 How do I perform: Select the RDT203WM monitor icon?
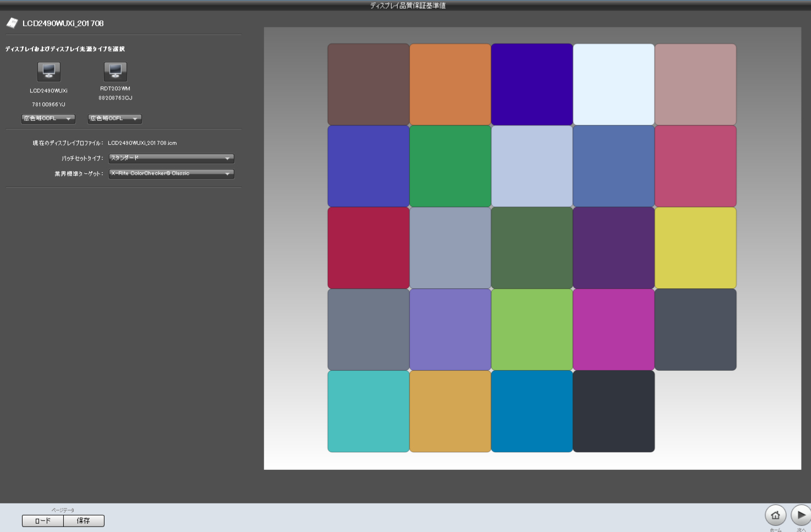coord(115,72)
